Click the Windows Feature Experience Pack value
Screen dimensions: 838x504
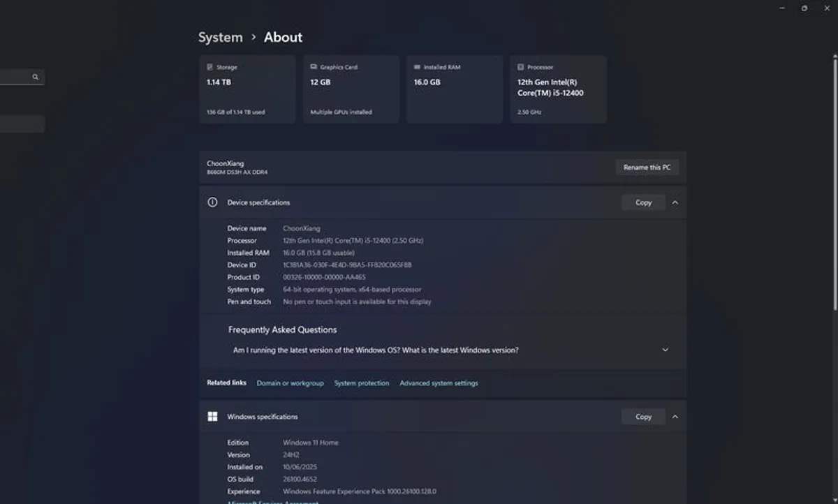point(360,491)
